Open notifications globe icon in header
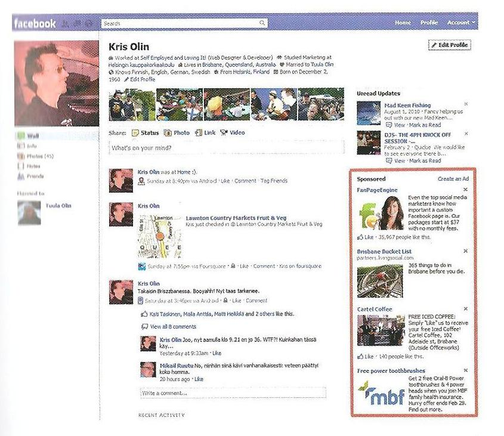504x436 pixels. click(x=89, y=23)
